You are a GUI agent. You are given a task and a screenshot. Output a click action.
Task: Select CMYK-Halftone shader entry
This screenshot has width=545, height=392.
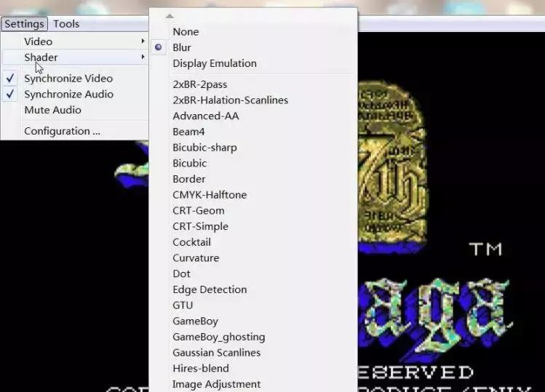point(210,195)
